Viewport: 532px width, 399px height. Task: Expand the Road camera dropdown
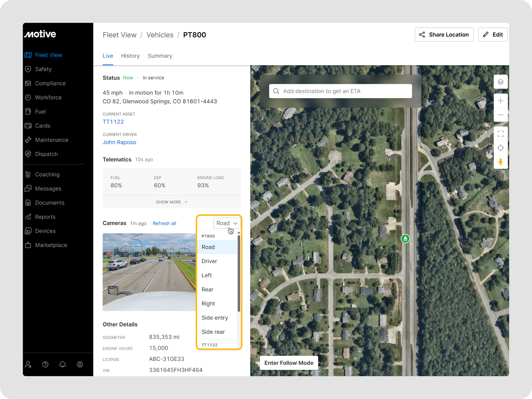(227, 223)
